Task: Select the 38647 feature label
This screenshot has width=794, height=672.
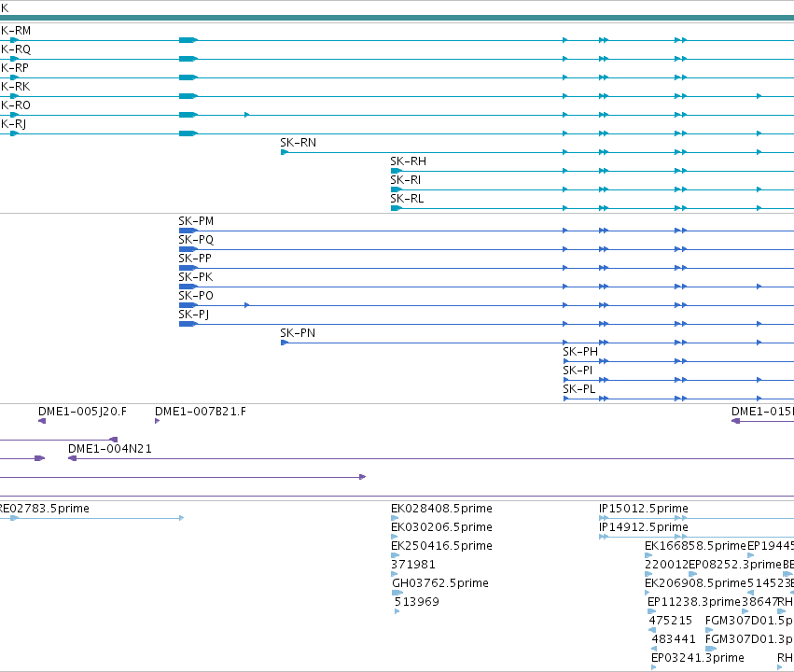Action: [x=759, y=602]
